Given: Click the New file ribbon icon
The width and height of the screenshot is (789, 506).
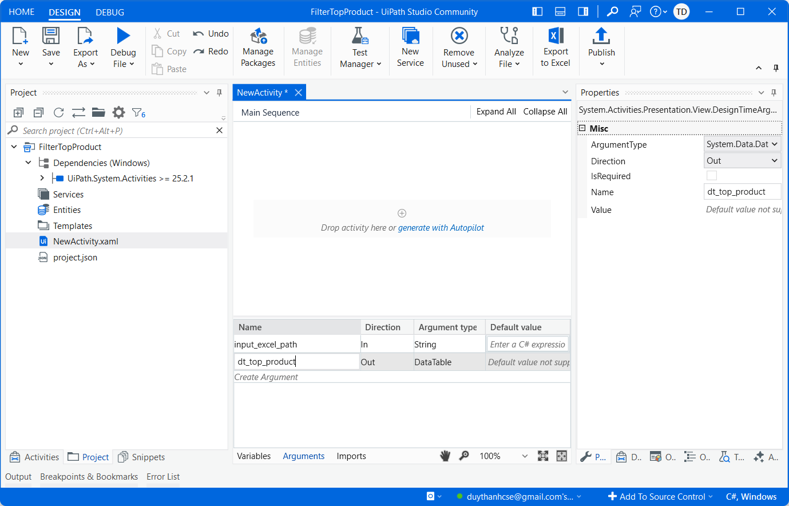Looking at the screenshot, I should click(x=20, y=37).
